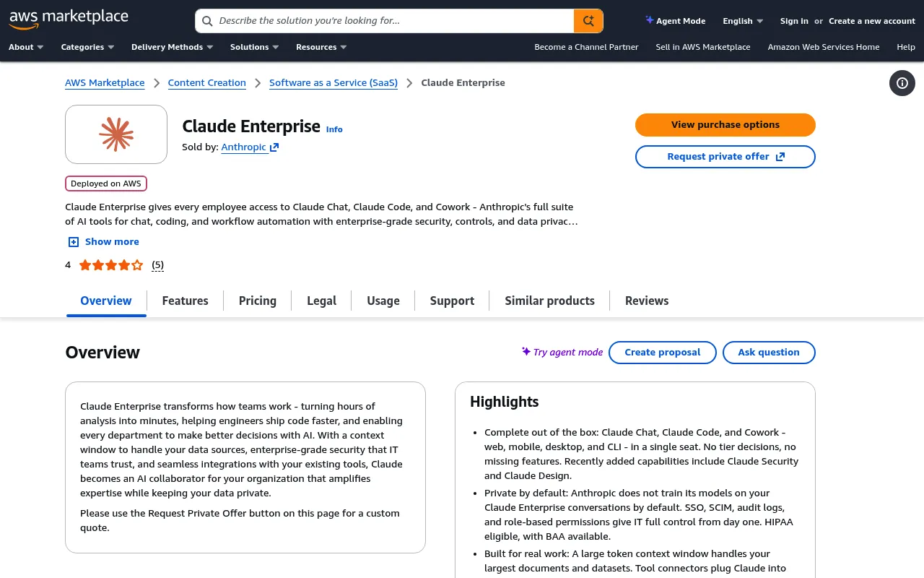Open the Help link
The height and width of the screenshot is (578, 924).
(906, 47)
